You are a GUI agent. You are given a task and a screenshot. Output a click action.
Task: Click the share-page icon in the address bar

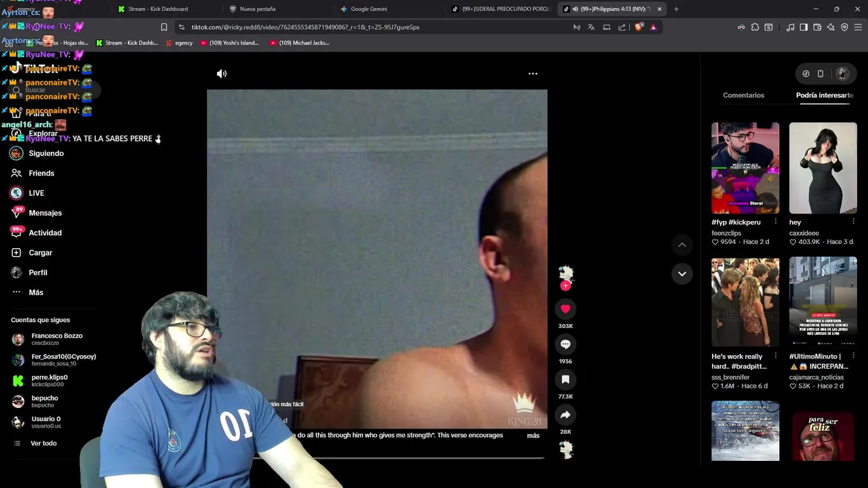coord(622,27)
